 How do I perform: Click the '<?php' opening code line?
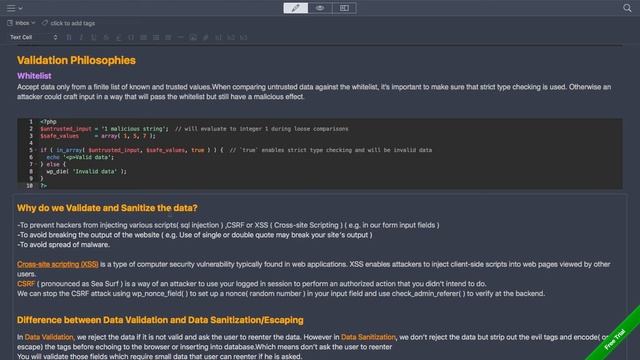point(48,122)
